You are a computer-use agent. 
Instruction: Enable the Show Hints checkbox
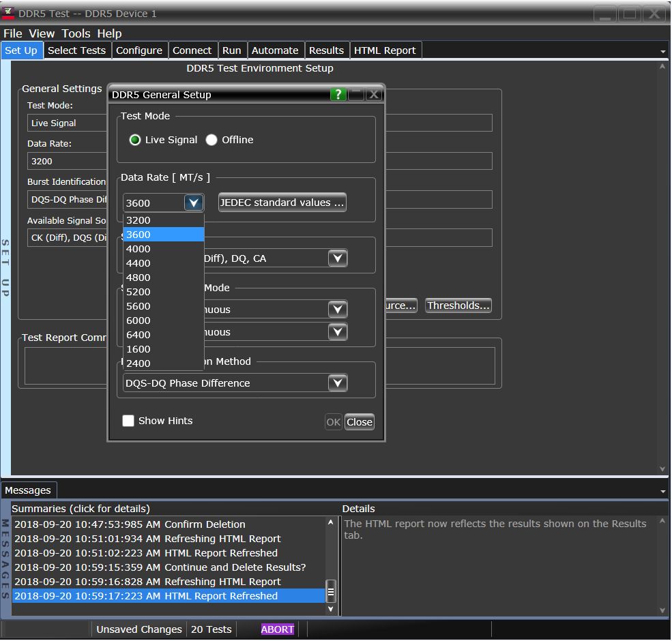(x=128, y=421)
